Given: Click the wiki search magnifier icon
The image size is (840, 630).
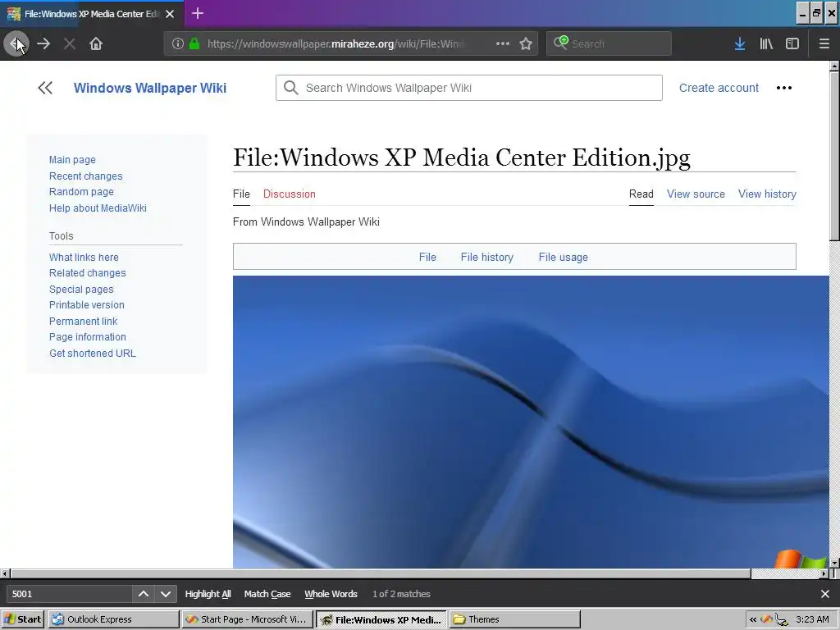Looking at the screenshot, I should [291, 88].
